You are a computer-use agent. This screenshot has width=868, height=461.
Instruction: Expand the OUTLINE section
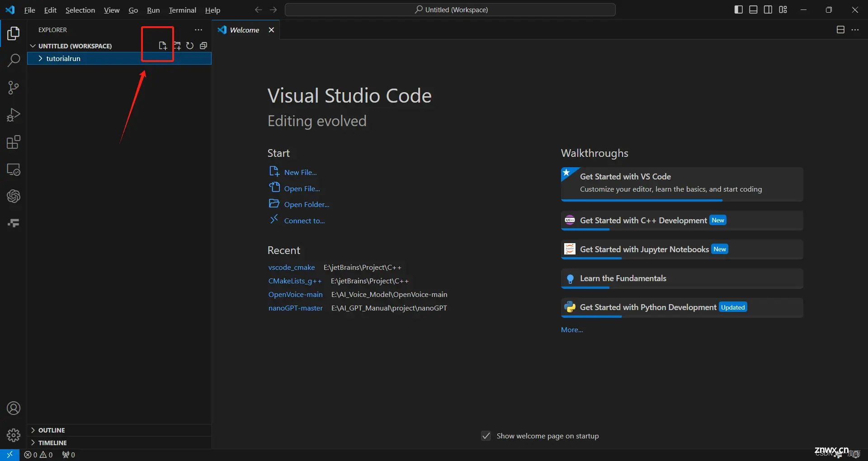(x=119, y=430)
